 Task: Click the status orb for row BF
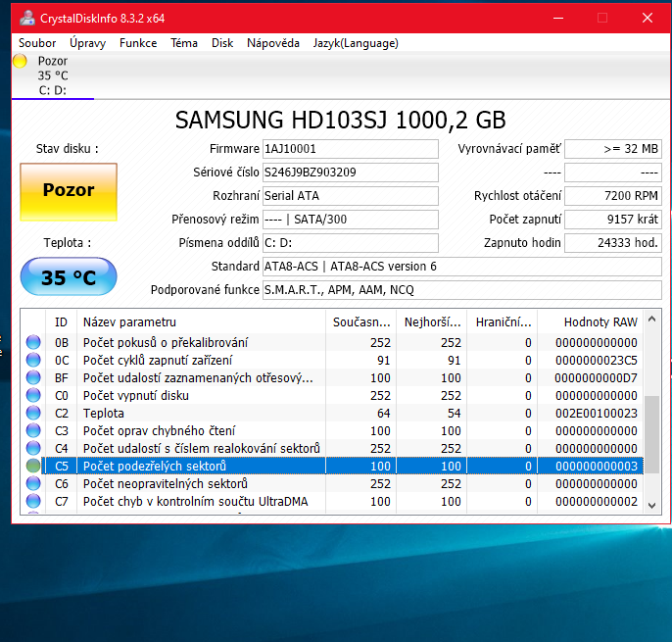(x=33, y=378)
